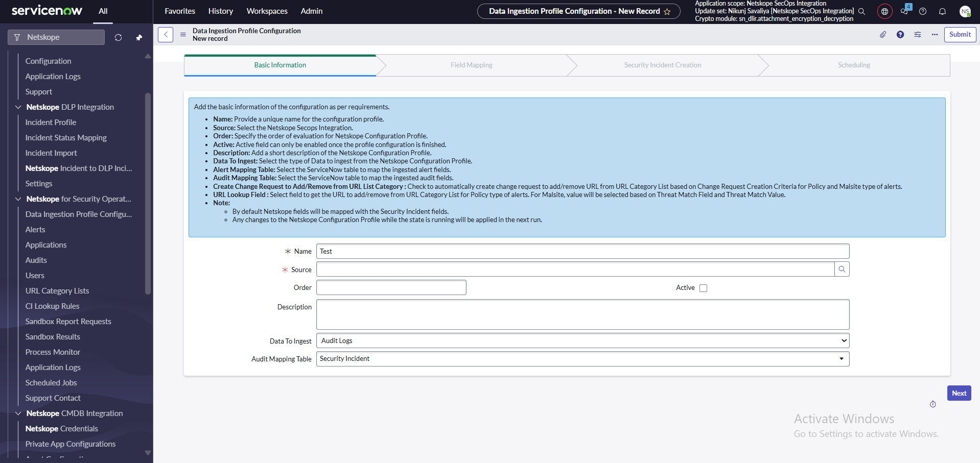Switch to the Field Mapping step

[472, 65]
